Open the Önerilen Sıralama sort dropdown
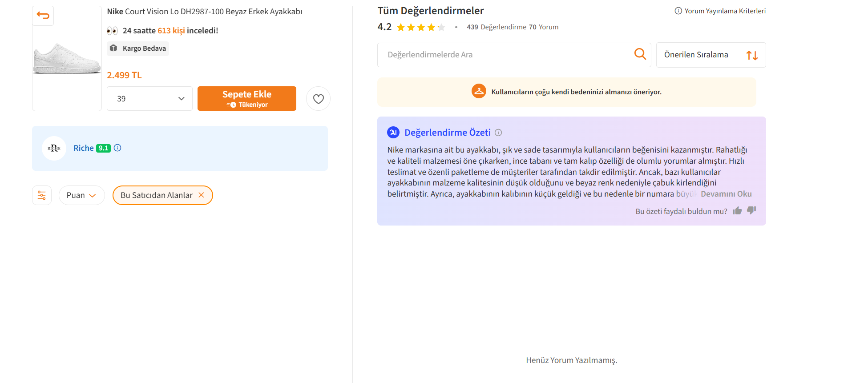 [x=711, y=55]
